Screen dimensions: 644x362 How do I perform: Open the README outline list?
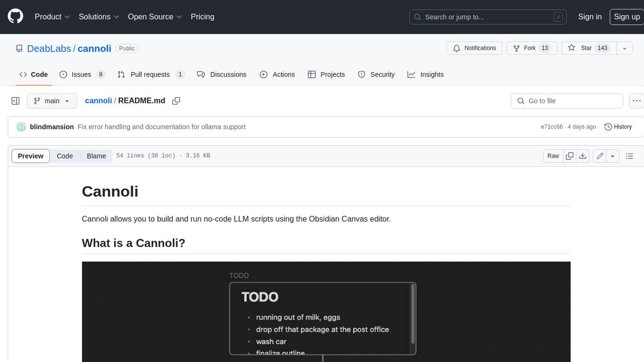point(629,156)
